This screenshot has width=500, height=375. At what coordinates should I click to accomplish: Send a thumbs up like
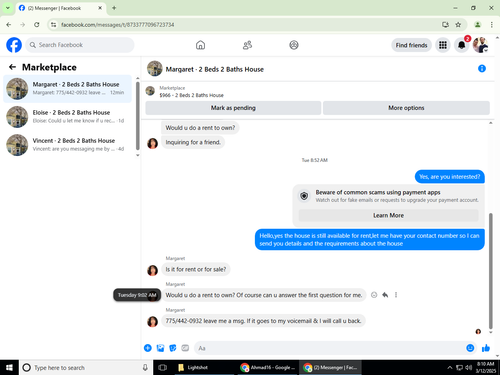click(x=486, y=348)
